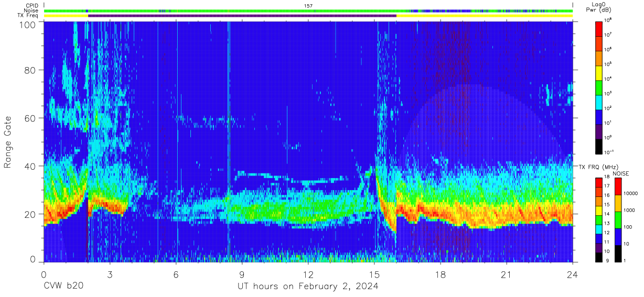Click the TX FRQ (MHz) legend title

tap(599, 167)
